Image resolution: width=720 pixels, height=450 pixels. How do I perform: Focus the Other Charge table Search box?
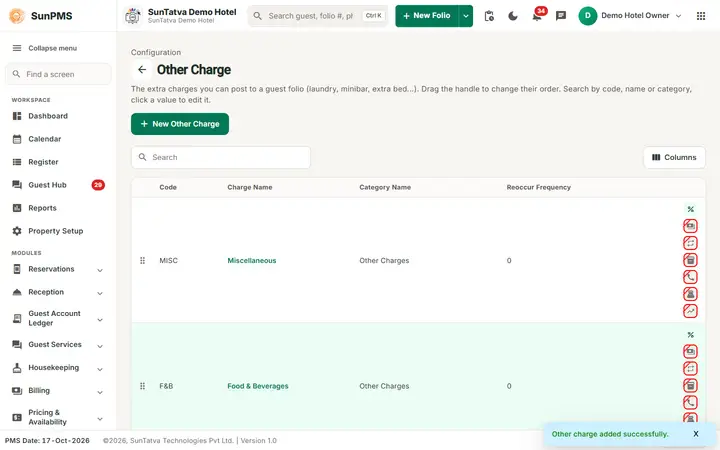(221, 158)
